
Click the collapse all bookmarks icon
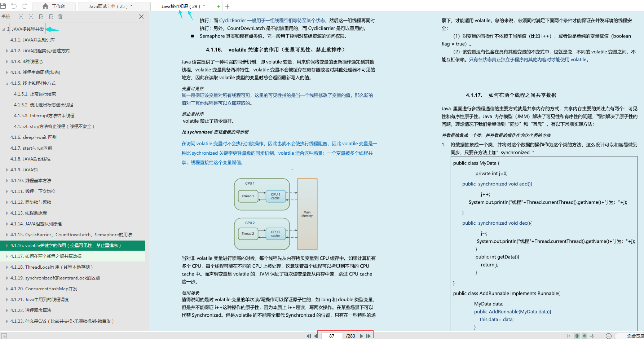[x=31, y=17]
